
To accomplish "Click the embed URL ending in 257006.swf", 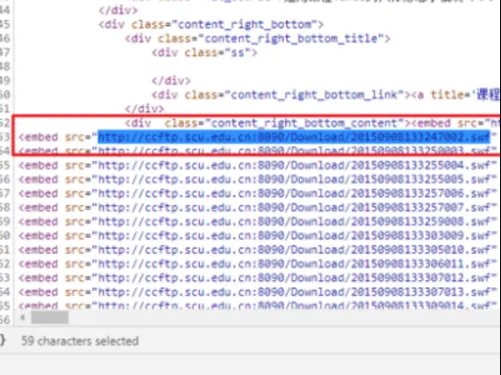I will click(295, 193).
